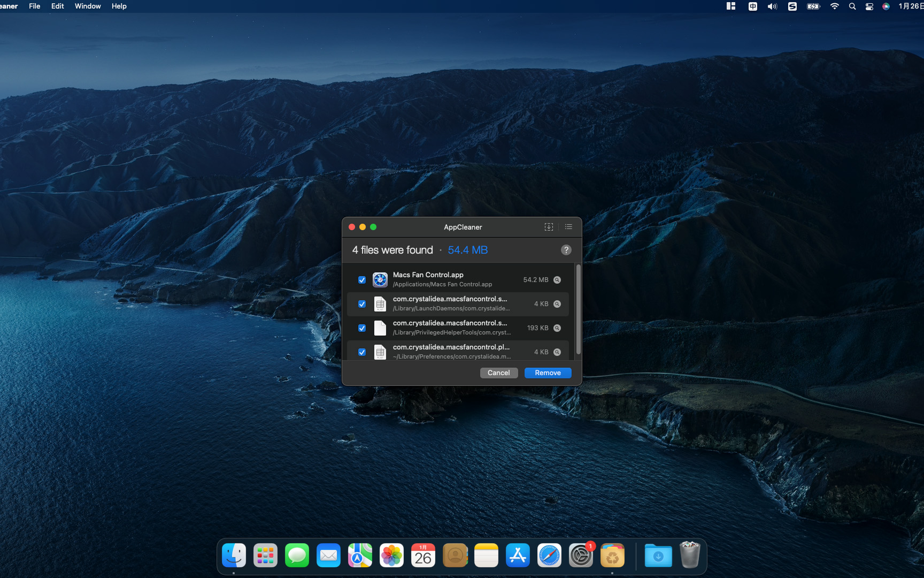Reveal the Preferences plist file in Finder
Screen dimensions: 924x578
click(557, 352)
